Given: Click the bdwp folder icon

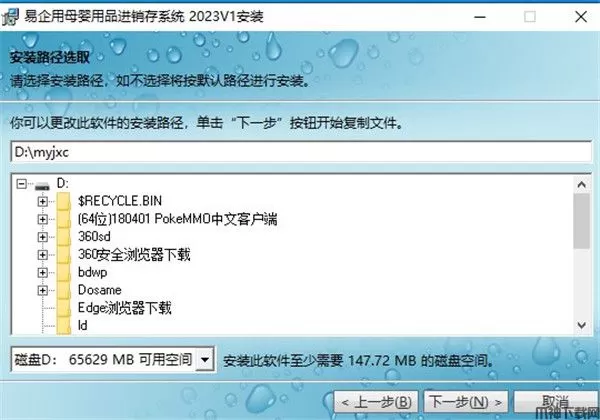Looking at the screenshot, I should (x=64, y=272).
